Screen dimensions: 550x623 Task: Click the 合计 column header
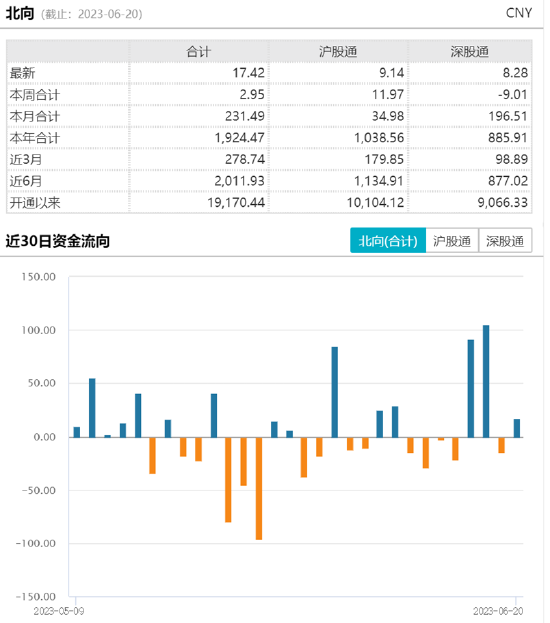(199, 52)
